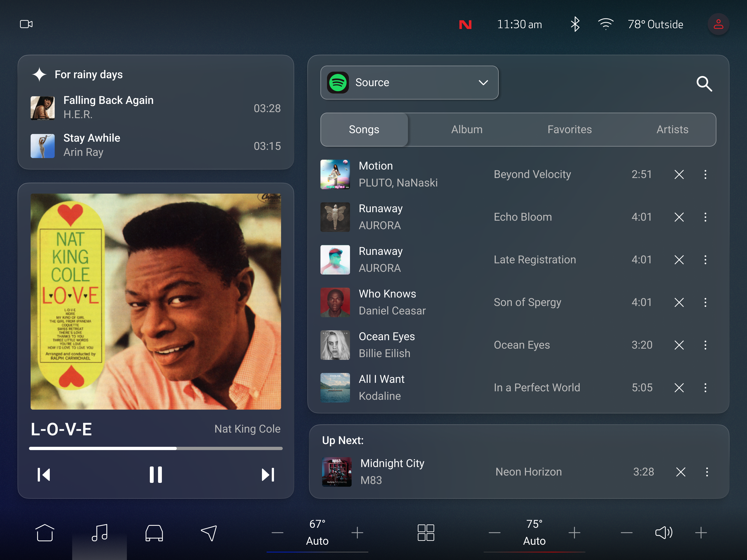Tap the search magnifier icon
This screenshot has height=560, width=747.
point(704,83)
